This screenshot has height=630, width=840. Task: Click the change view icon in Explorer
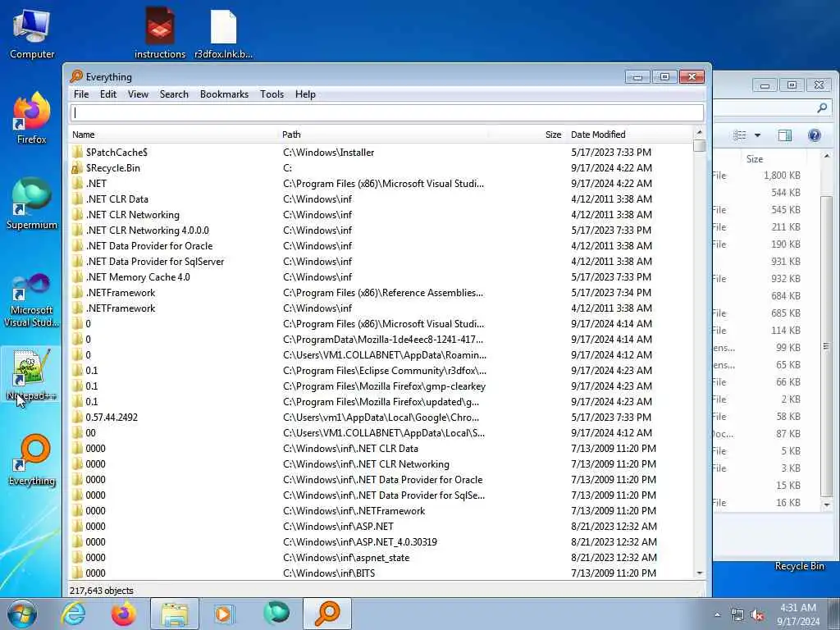click(x=739, y=135)
